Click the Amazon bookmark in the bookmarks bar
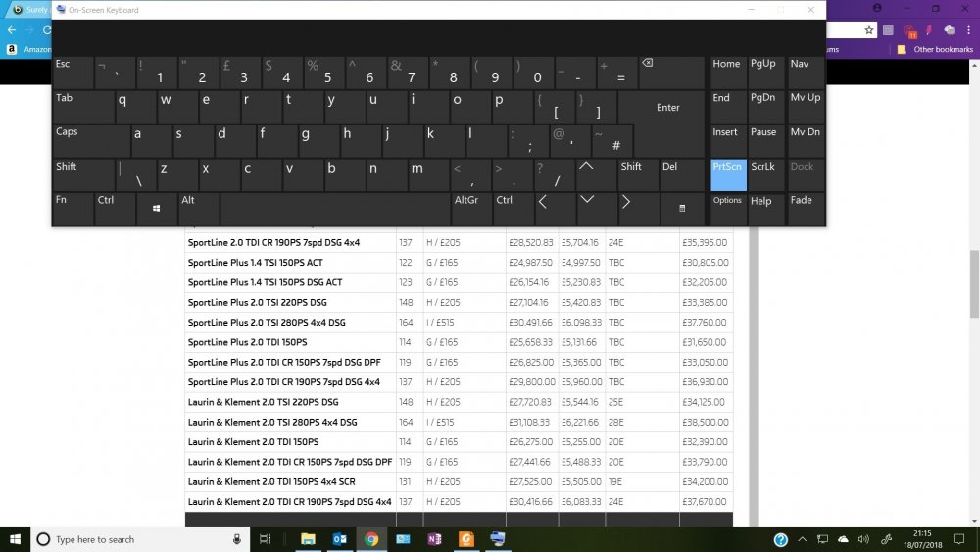The height and width of the screenshot is (552, 980). (27, 49)
